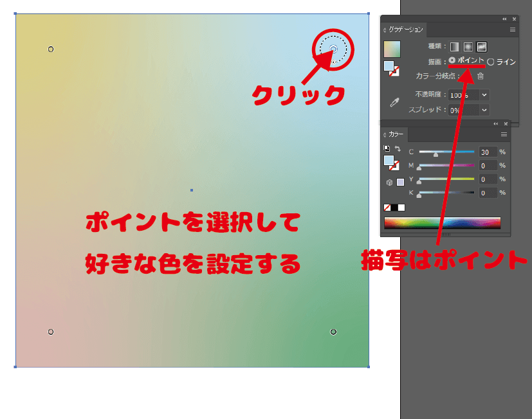This screenshot has height=419, width=532.
Task: Close the Gradient panel
Action: point(515,19)
